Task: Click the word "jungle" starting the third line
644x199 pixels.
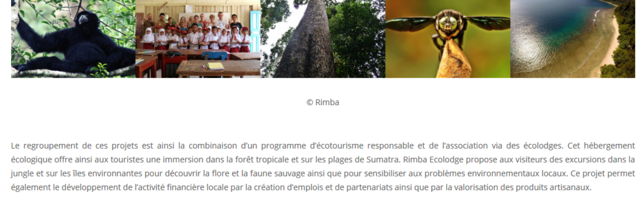Action: coord(22,174)
